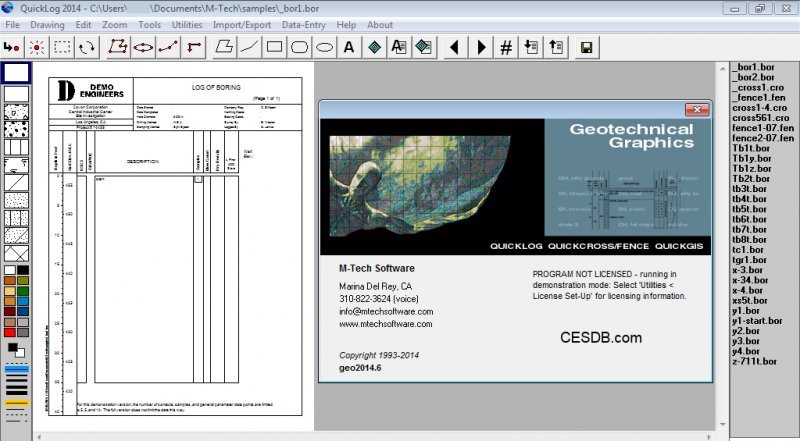
Task: Select the edit ellipse nodes tool
Action: coord(143,47)
